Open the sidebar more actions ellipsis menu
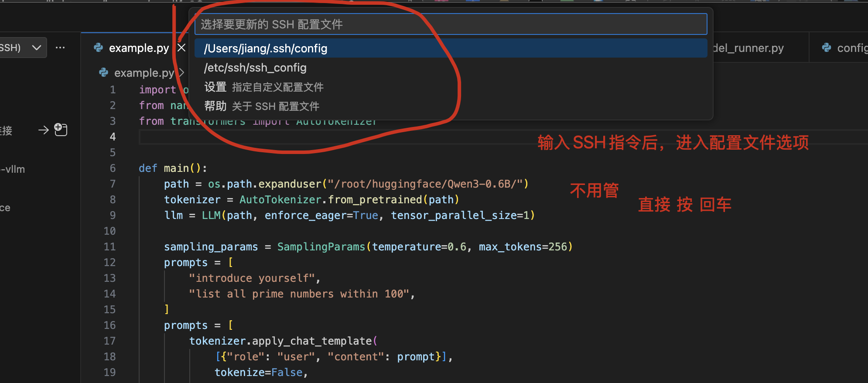The width and height of the screenshot is (868, 383). [x=60, y=48]
